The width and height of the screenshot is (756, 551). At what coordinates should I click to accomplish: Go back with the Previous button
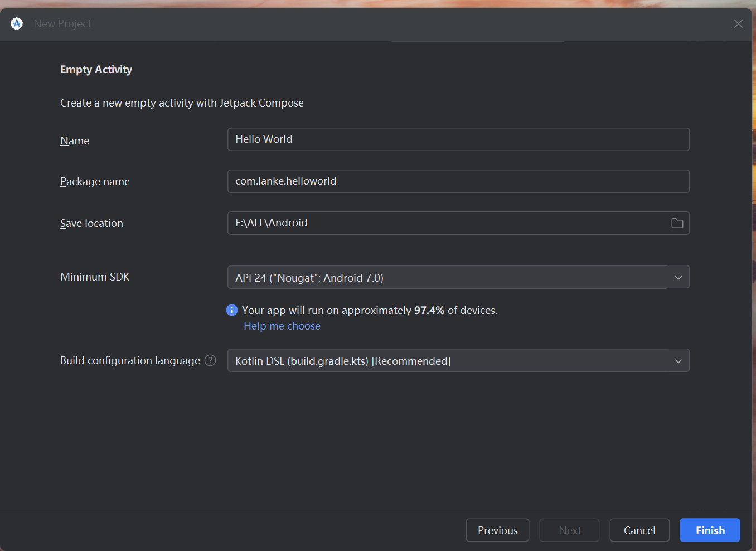pyautogui.click(x=497, y=530)
